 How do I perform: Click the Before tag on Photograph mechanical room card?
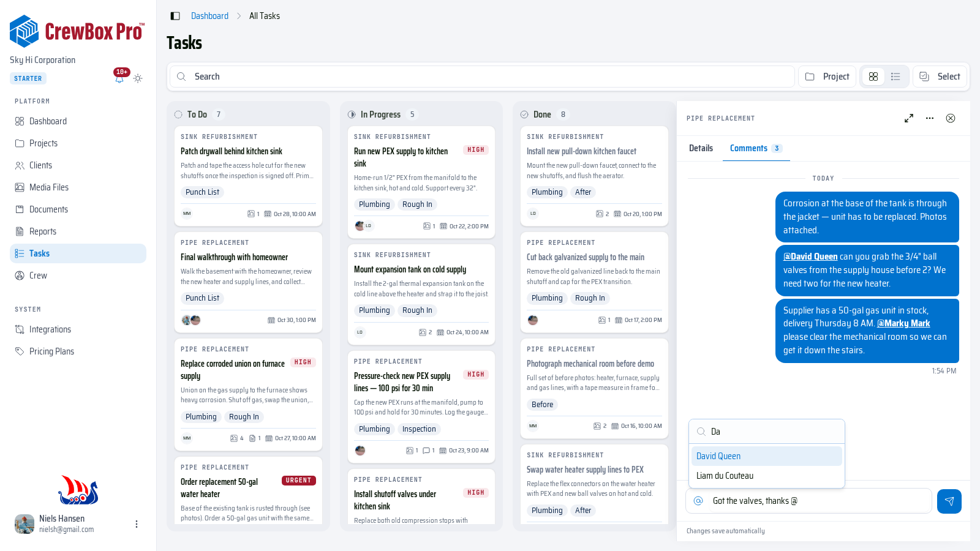point(542,405)
